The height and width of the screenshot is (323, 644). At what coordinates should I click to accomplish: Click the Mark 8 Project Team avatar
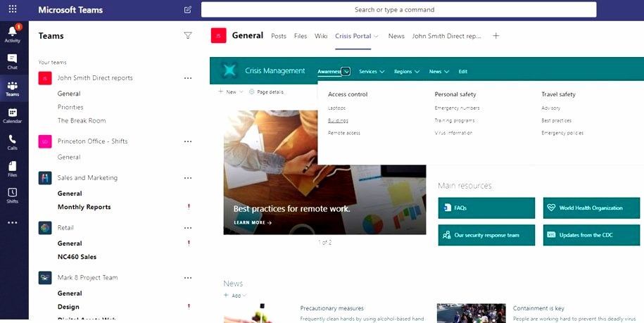click(45, 278)
